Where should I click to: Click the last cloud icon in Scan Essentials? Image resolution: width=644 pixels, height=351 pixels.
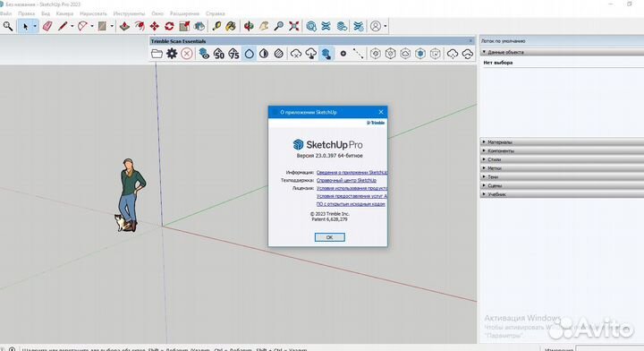click(468, 54)
